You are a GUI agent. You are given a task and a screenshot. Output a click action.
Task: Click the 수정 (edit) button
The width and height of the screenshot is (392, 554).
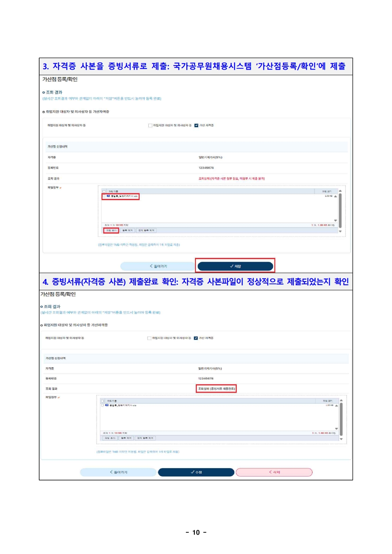[x=196, y=472]
